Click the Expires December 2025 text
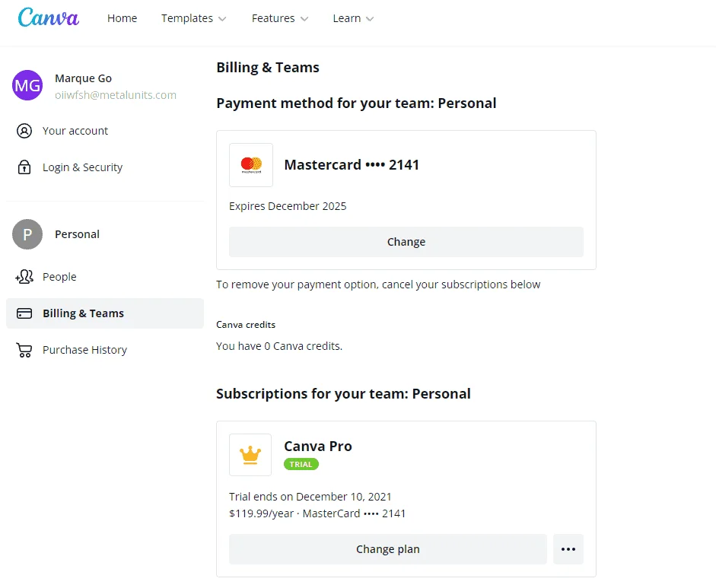The height and width of the screenshot is (588, 716). 288,206
